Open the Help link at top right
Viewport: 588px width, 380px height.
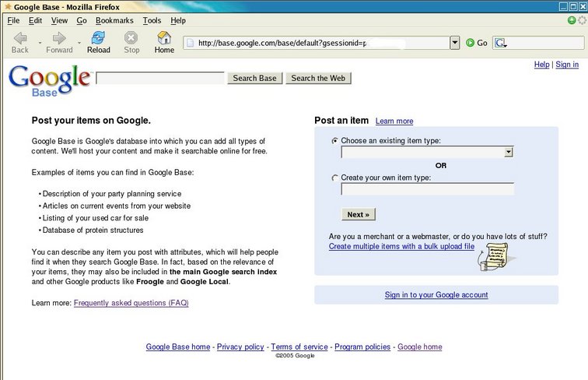pyautogui.click(x=541, y=65)
